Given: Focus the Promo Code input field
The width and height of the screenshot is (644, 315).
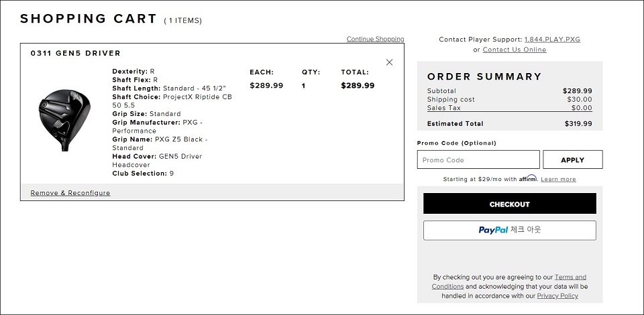Looking at the screenshot, I should tap(478, 160).
